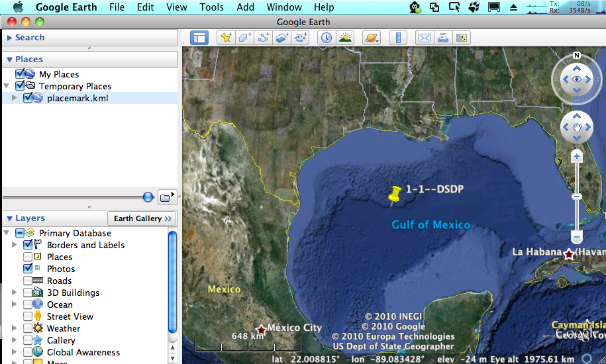606x364 pixels.
Task: Enable the Roads layer checkbox
Action: (28, 281)
